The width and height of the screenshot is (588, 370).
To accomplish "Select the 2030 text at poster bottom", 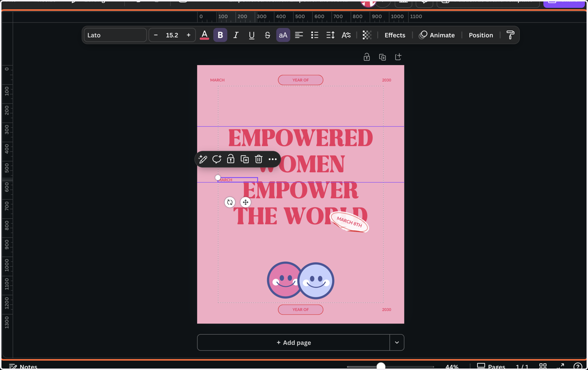I will [387, 309].
